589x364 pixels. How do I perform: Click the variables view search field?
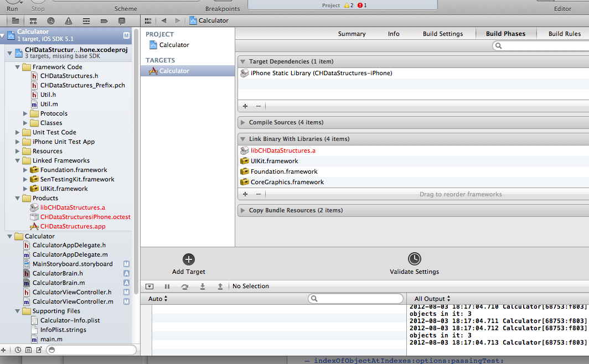point(355,299)
